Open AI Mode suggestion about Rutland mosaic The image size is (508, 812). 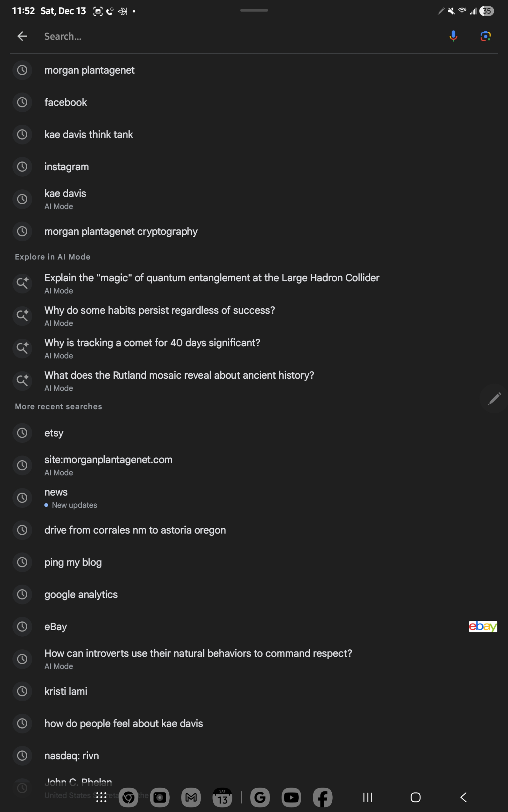pos(179,376)
